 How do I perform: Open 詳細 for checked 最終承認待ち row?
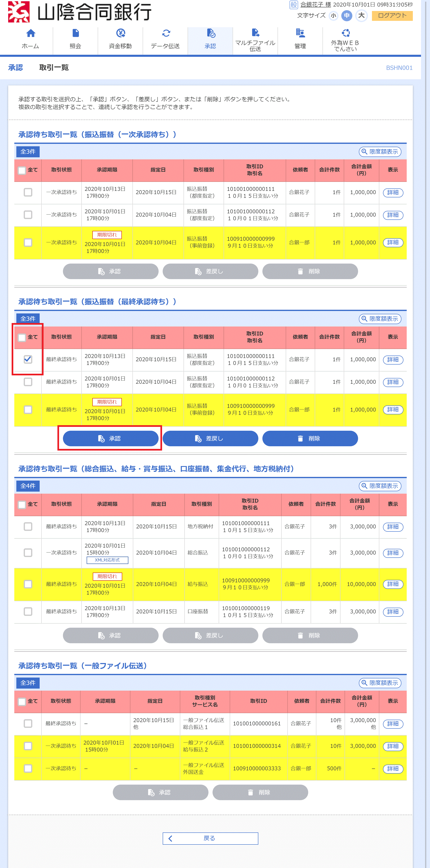tap(393, 360)
